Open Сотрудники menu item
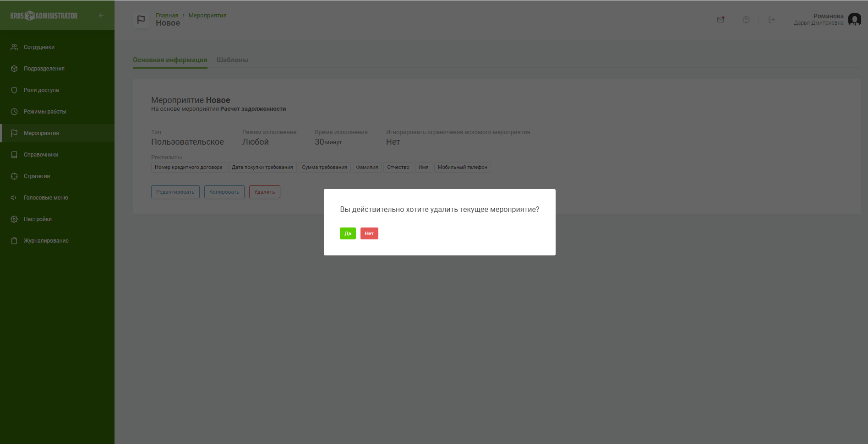 click(x=57, y=47)
